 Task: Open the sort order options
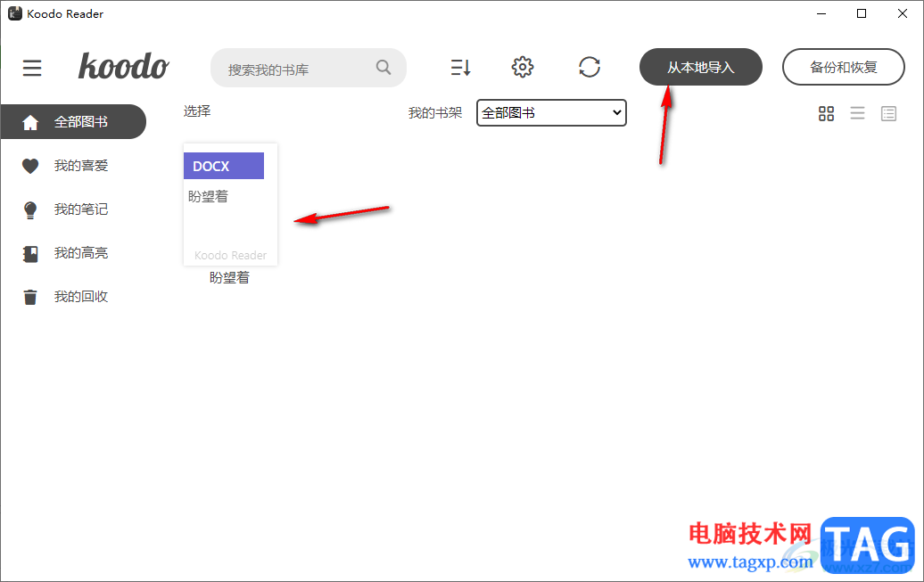(x=460, y=67)
